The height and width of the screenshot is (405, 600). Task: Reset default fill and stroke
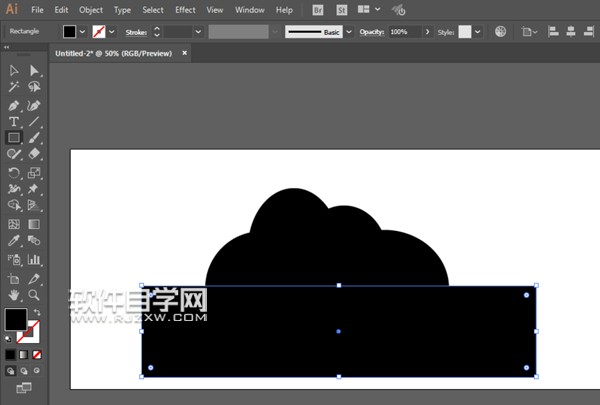[x=10, y=338]
